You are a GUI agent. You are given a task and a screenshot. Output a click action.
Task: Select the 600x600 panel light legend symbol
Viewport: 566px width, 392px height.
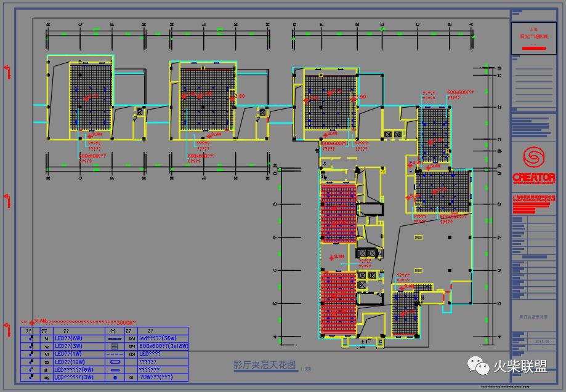coord(115,346)
